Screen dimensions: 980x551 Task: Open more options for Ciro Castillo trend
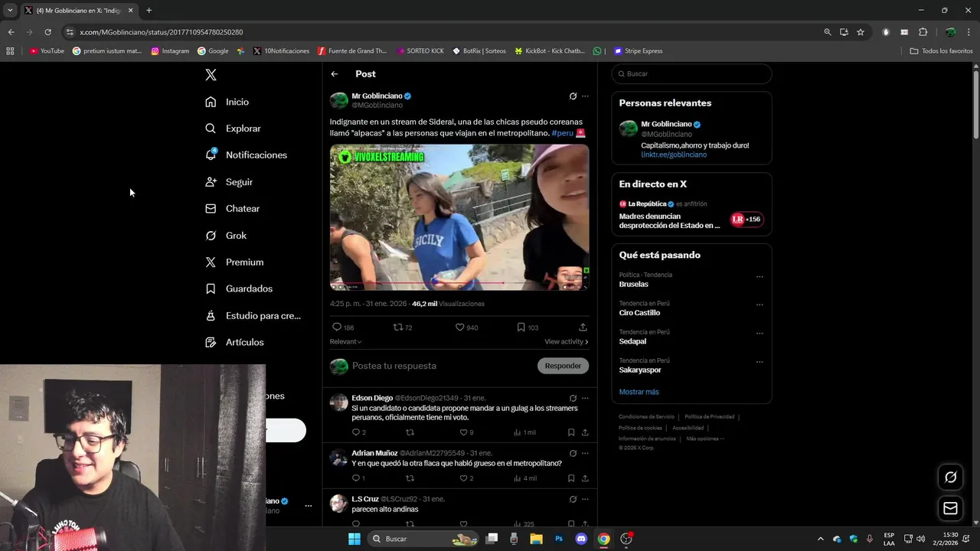(x=759, y=305)
